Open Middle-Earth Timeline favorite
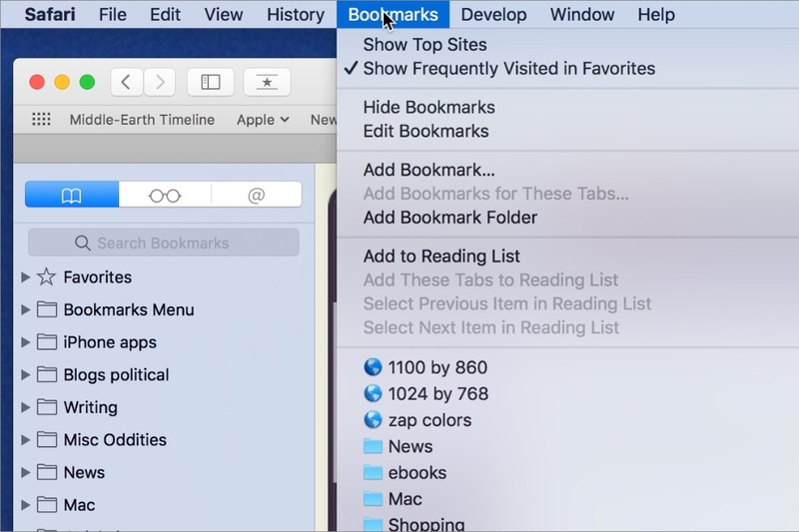Image resolution: width=799 pixels, height=532 pixels. [142, 120]
